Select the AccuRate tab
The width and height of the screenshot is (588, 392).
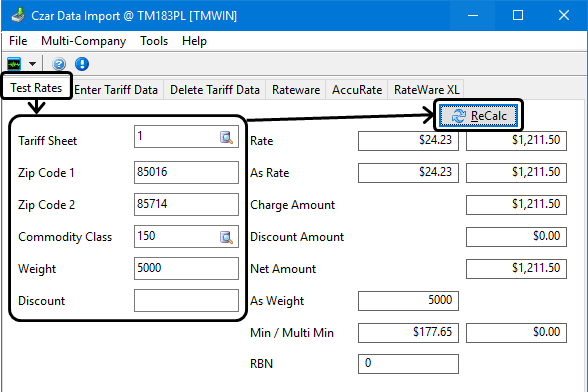tap(357, 90)
